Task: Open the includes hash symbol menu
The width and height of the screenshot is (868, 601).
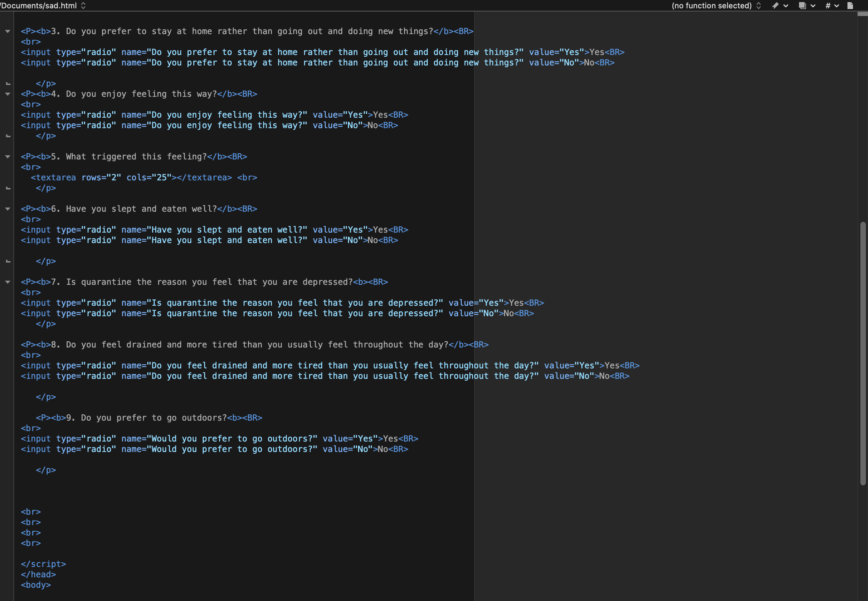Action: coord(828,6)
